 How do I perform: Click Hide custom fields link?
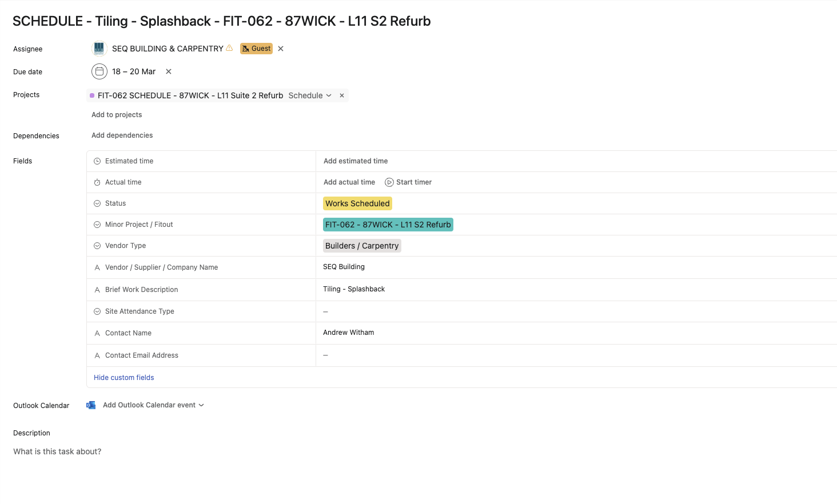coord(124,378)
